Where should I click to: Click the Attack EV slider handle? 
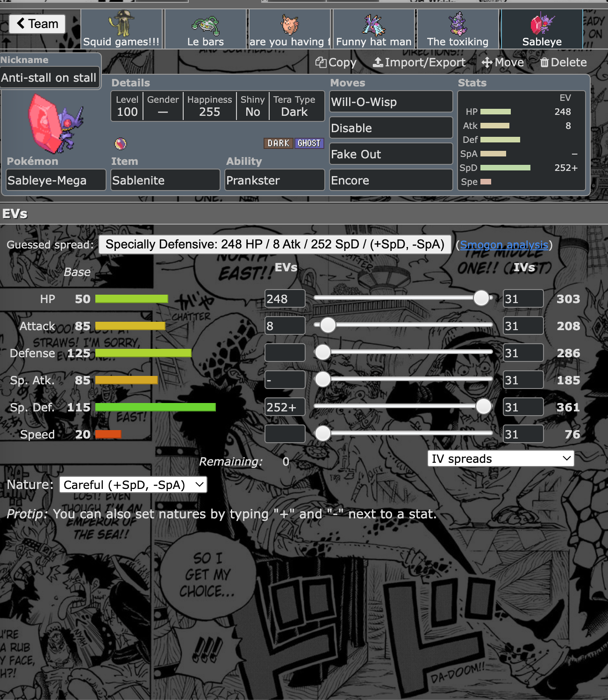click(x=328, y=325)
